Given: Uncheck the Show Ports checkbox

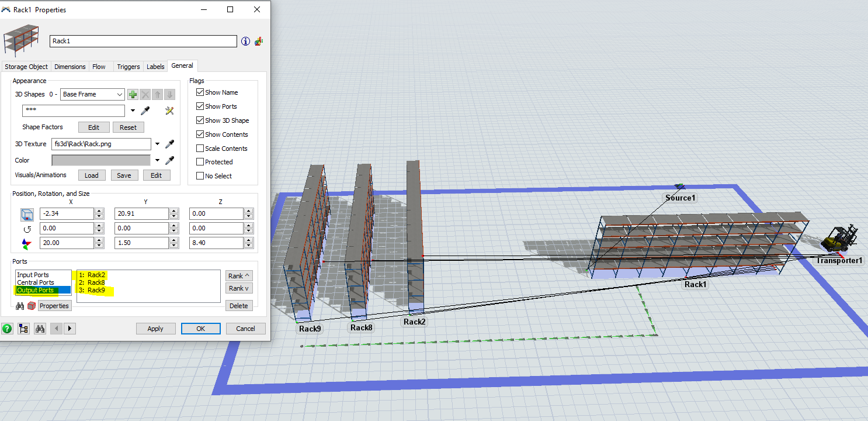Looking at the screenshot, I should (x=200, y=106).
